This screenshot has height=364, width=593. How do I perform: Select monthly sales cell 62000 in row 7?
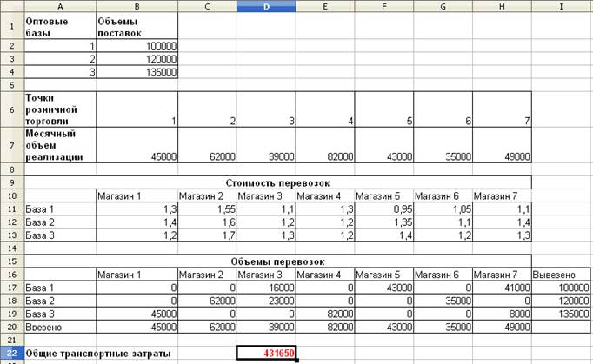pos(207,145)
